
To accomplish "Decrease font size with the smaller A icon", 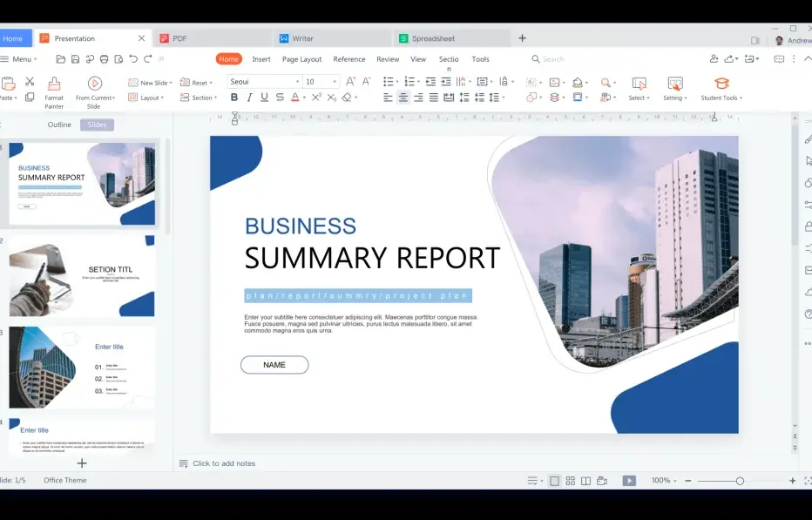I will click(x=366, y=81).
